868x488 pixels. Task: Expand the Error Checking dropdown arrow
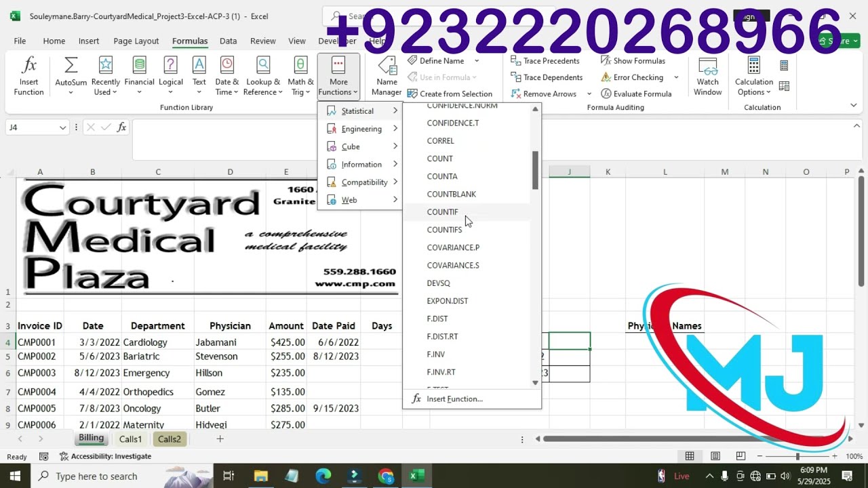pyautogui.click(x=676, y=77)
